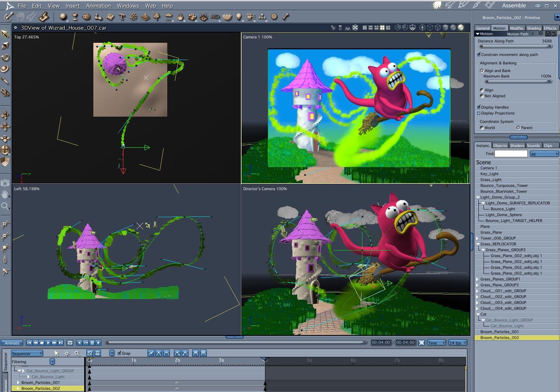Image resolution: width=560 pixels, height=392 pixels.
Task: Adjust the Maximum Bank slider
Action: click(518, 82)
